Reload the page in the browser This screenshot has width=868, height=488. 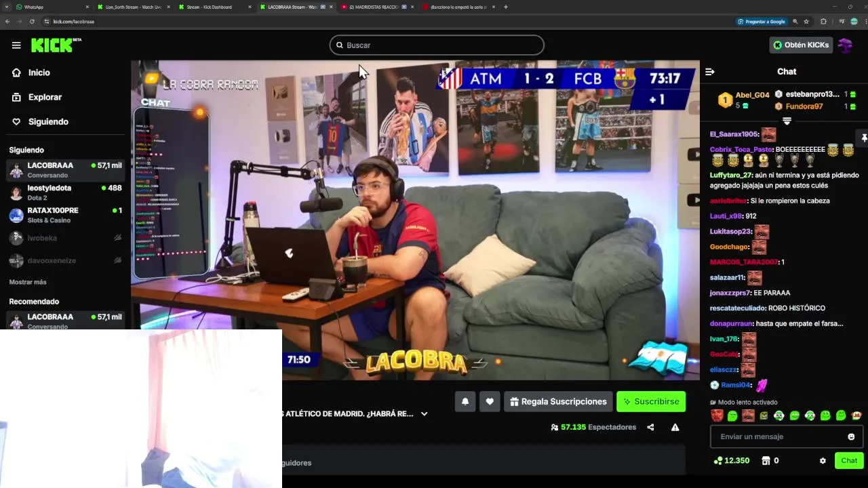pyautogui.click(x=32, y=21)
